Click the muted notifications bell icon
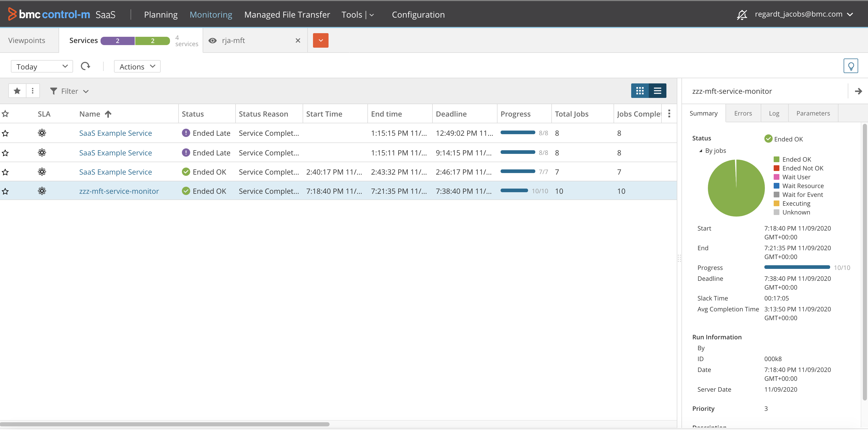The image size is (868, 430). pyautogui.click(x=742, y=15)
